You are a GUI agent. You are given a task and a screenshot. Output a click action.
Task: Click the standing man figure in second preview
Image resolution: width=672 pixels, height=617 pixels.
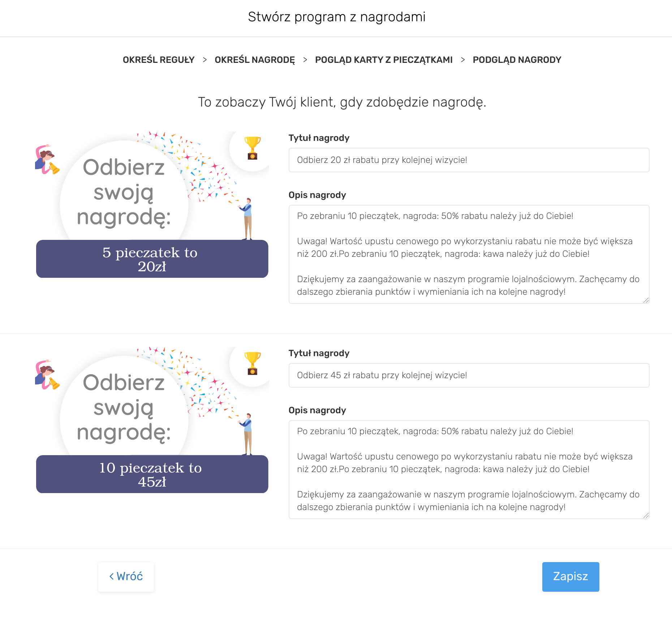coord(247,433)
